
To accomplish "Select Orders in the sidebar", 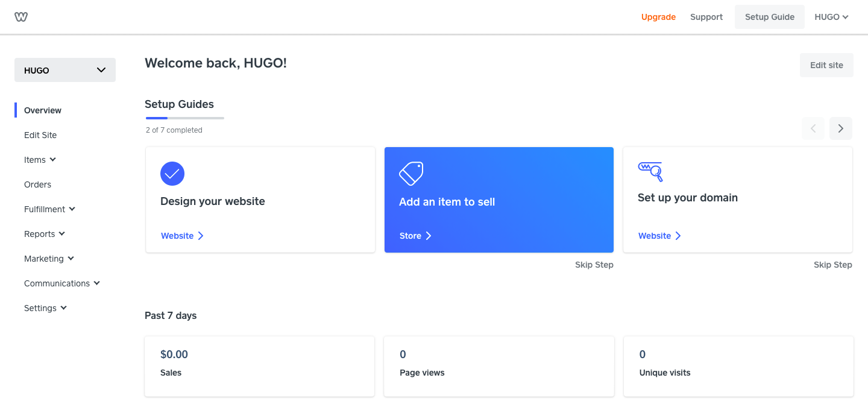I will point(37,184).
